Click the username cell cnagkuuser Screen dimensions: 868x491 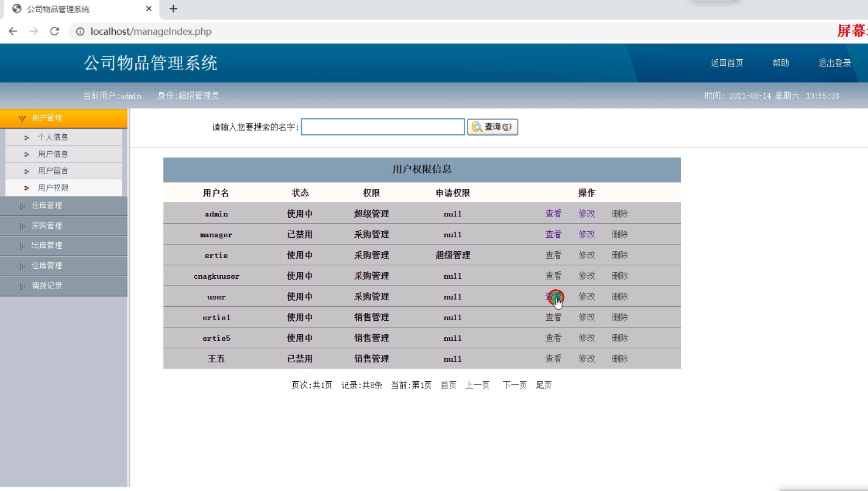point(216,276)
